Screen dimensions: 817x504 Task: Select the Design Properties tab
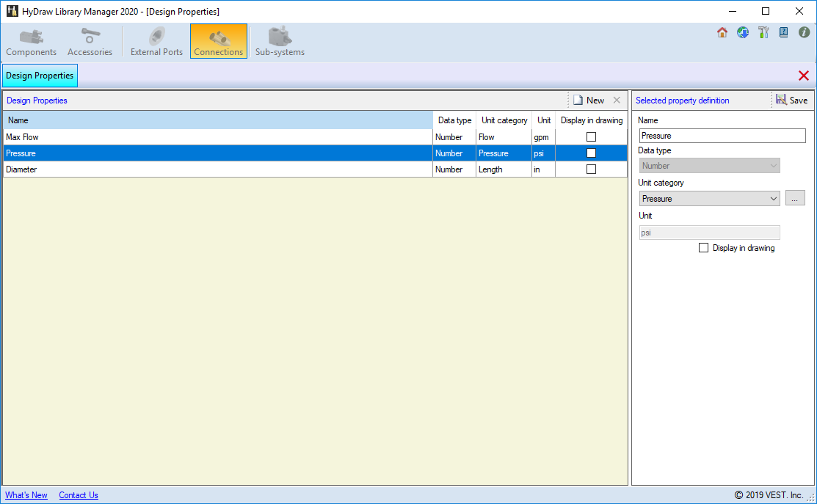[x=40, y=76]
